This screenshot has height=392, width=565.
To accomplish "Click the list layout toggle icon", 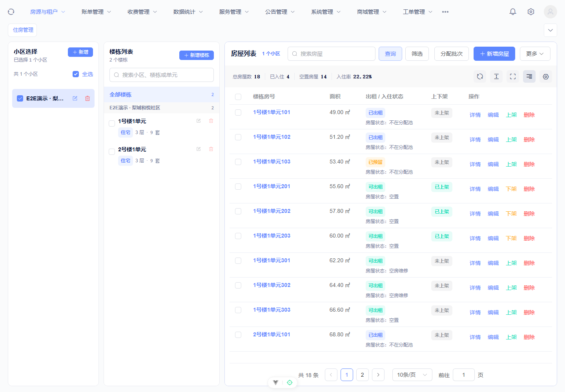I will pyautogui.click(x=529, y=76).
